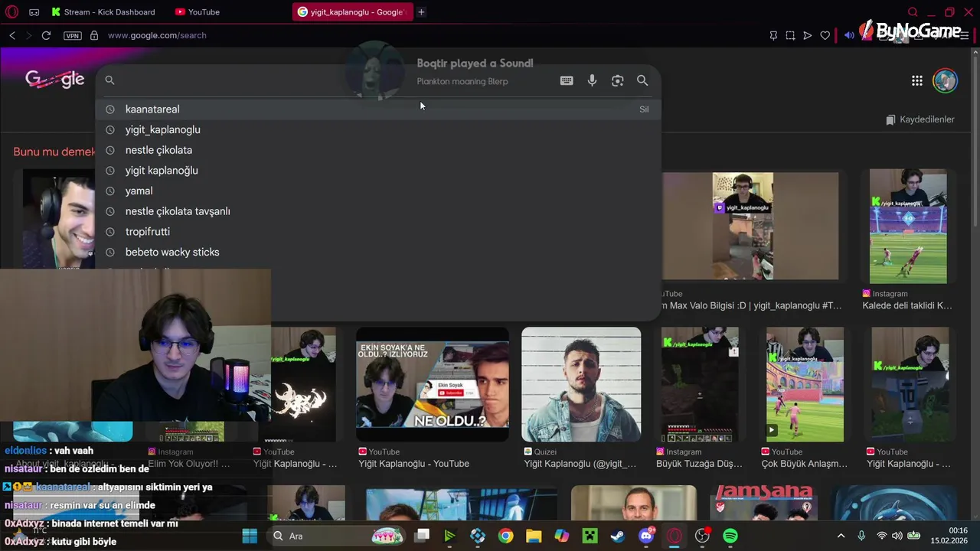Open the Opera workspaces icon

tap(34, 12)
